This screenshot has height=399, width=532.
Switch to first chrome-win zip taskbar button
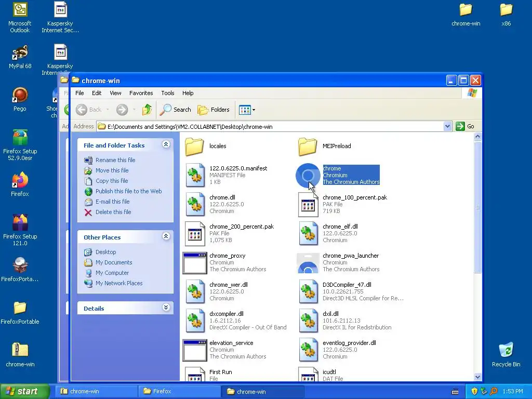(x=96, y=391)
